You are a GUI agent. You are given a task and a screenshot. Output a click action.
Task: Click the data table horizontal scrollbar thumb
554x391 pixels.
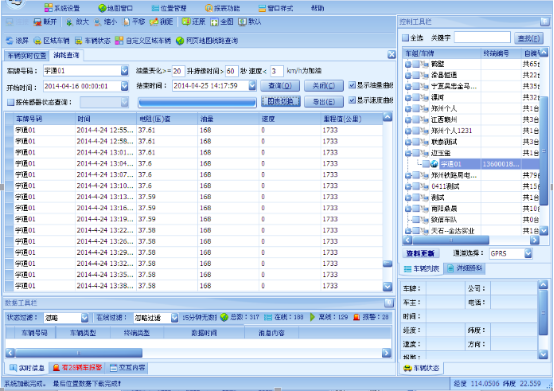(78, 353)
